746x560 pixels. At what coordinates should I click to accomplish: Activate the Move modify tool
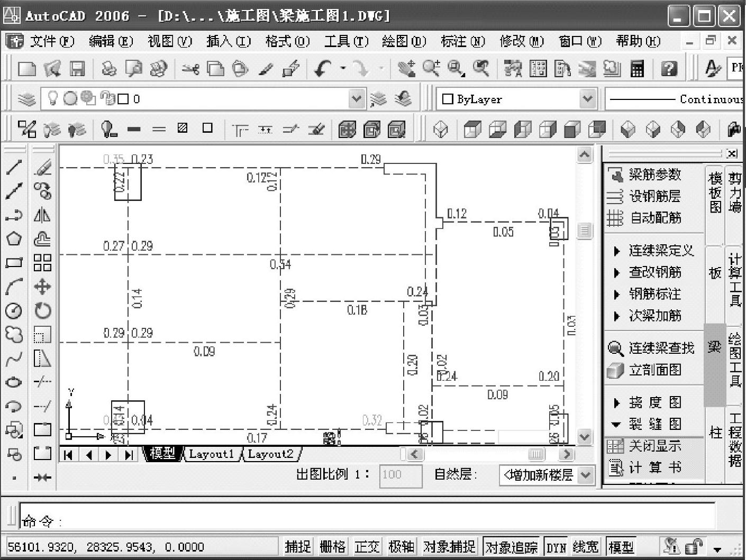(42, 287)
